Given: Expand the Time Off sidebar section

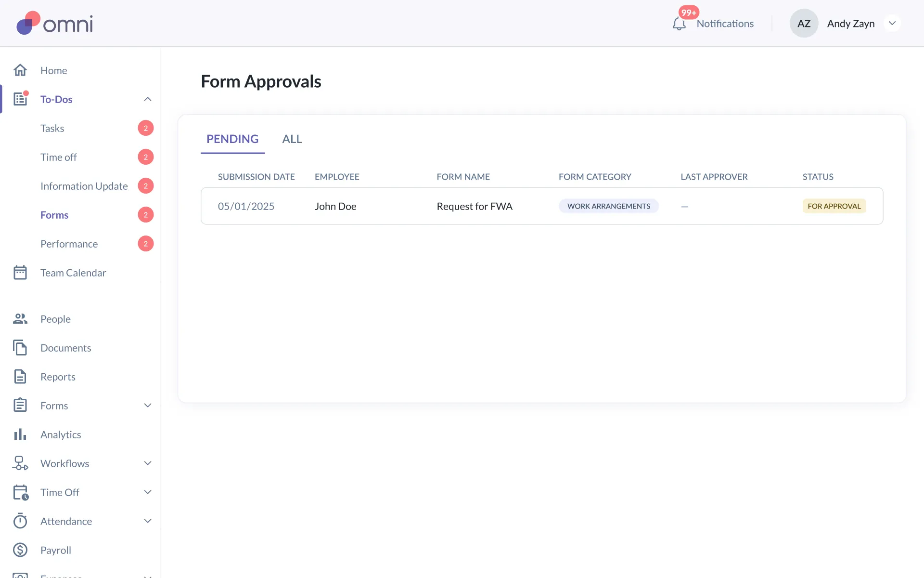Looking at the screenshot, I should coord(148,492).
